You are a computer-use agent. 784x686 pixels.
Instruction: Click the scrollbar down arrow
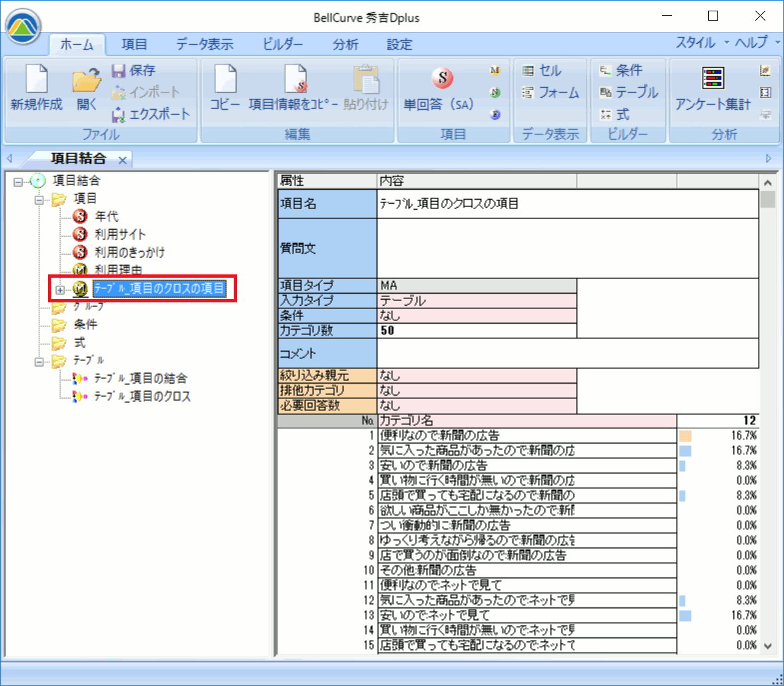(x=768, y=646)
